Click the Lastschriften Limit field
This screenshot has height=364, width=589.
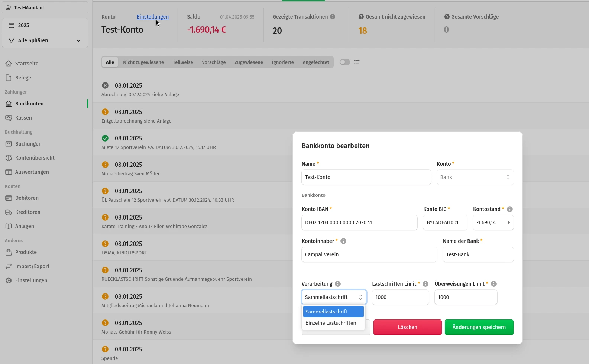point(401,297)
